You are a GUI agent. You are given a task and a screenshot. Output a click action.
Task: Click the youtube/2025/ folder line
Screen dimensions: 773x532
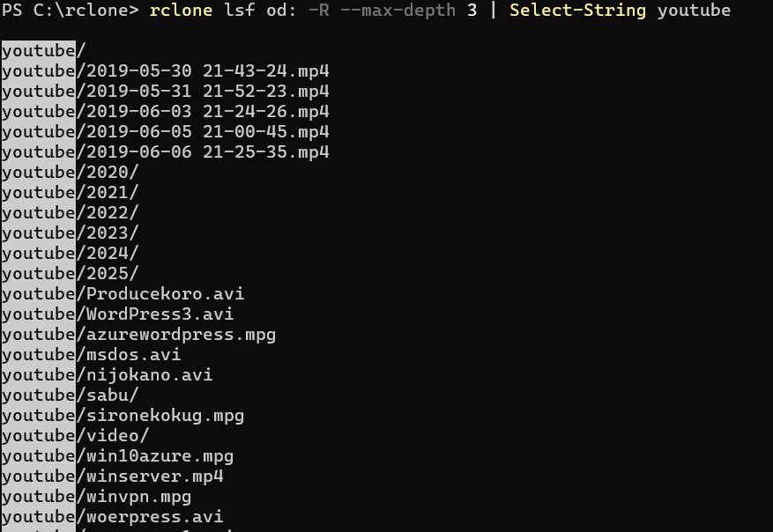click(71, 274)
